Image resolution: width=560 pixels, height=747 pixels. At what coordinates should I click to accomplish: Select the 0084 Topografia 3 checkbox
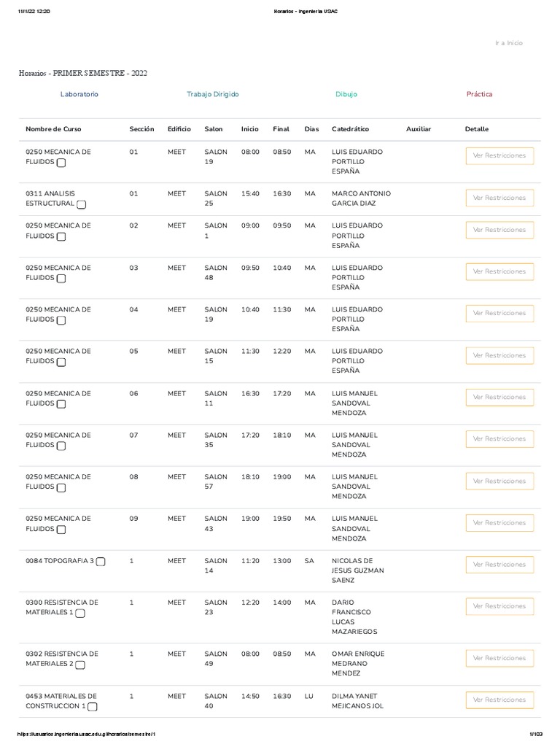click(101, 561)
